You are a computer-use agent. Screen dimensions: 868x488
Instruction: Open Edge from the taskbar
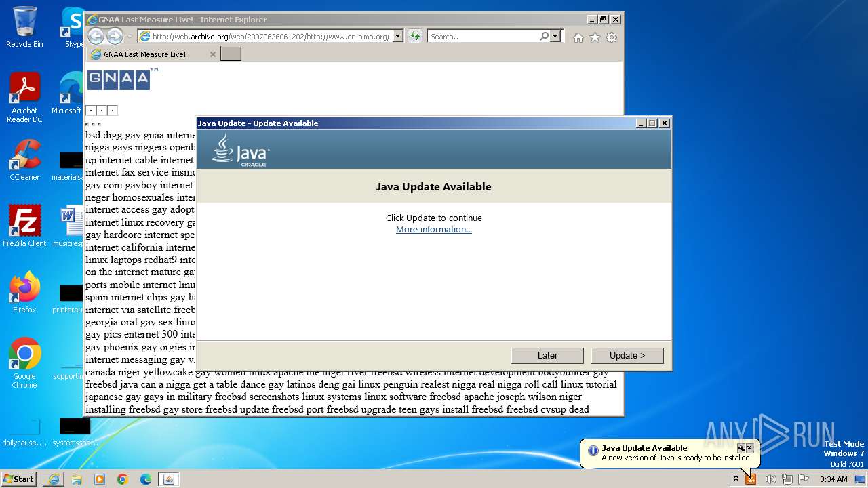[146, 479]
